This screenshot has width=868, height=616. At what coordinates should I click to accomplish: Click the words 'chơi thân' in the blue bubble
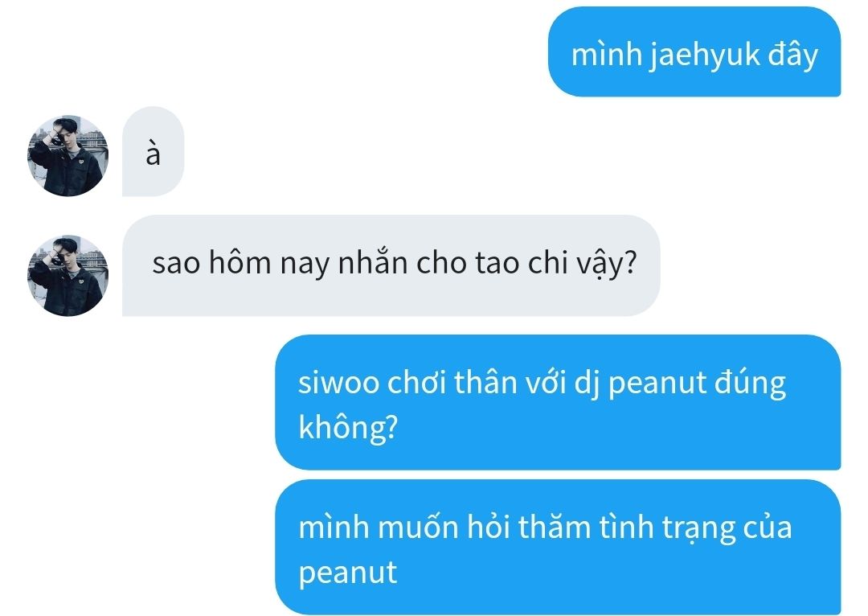pos(452,382)
